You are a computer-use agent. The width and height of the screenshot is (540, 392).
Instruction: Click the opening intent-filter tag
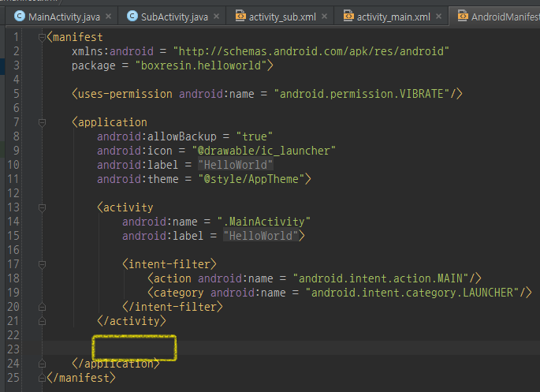click(x=169, y=264)
